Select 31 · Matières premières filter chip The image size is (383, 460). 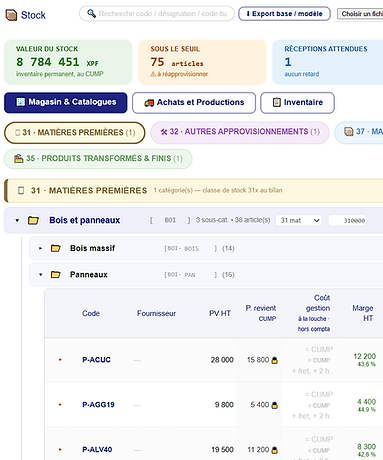click(x=75, y=133)
